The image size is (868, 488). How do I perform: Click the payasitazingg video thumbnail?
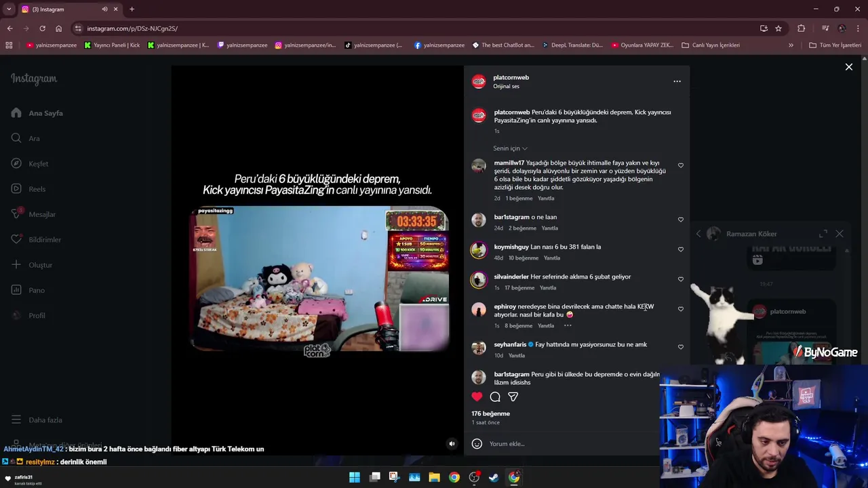pos(319,279)
